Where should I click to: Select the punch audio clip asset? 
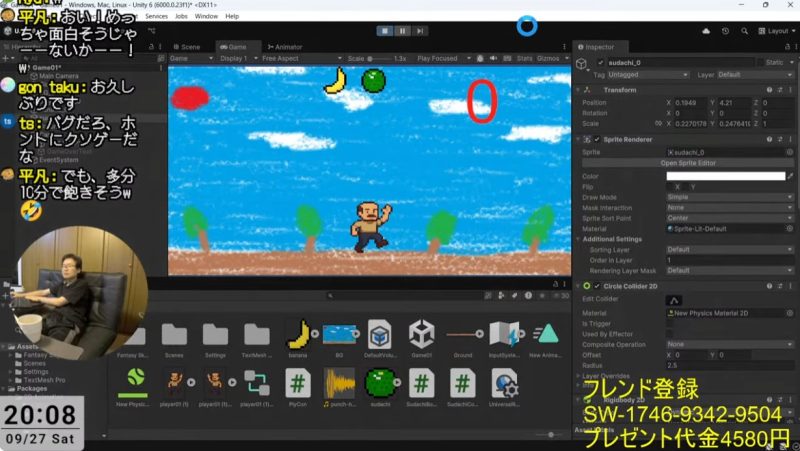pos(339,383)
